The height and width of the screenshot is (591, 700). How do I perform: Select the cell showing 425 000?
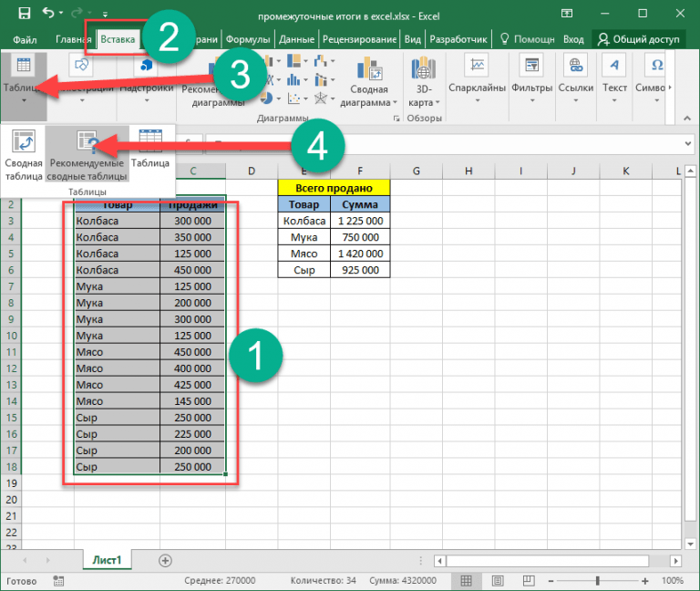tap(192, 385)
